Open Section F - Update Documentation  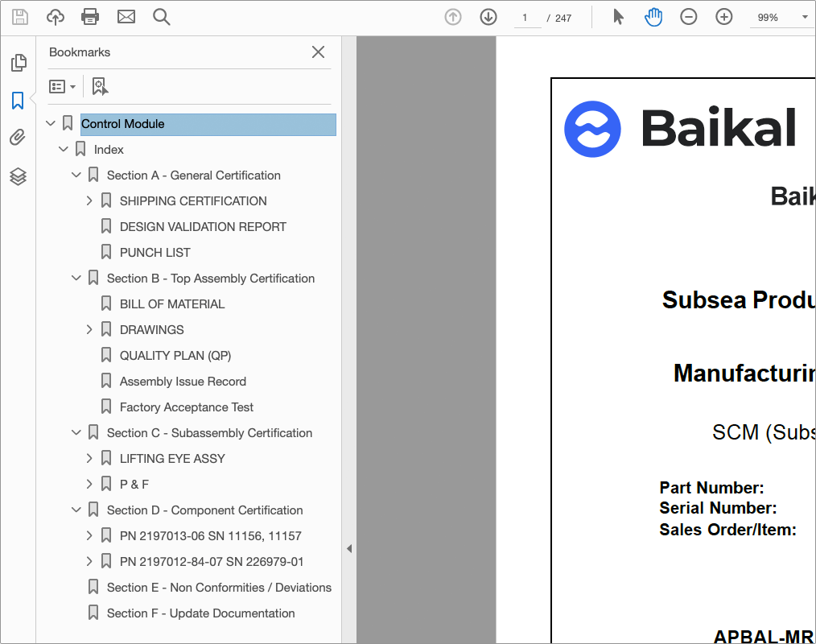coord(201,613)
